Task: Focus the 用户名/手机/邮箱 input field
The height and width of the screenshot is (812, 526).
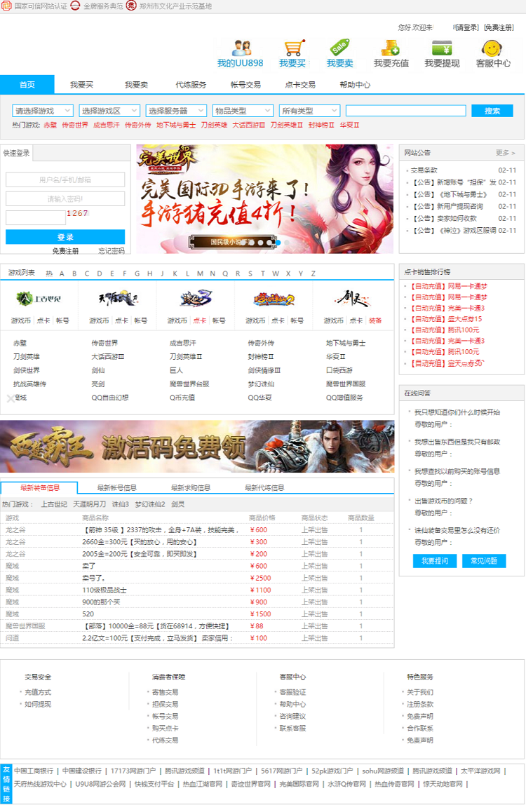Action: tap(65, 180)
